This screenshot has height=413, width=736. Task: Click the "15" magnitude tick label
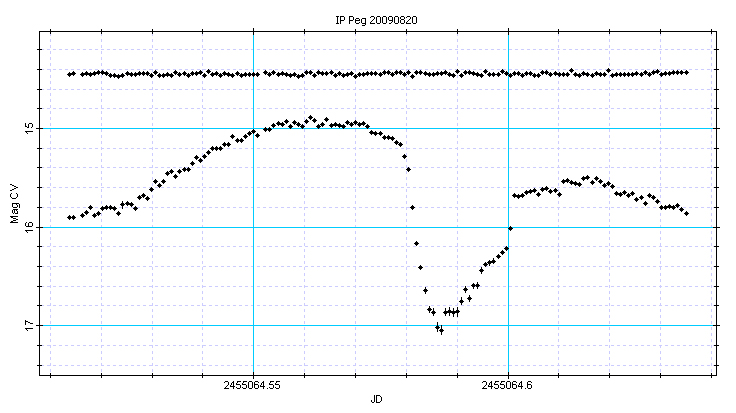point(29,128)
